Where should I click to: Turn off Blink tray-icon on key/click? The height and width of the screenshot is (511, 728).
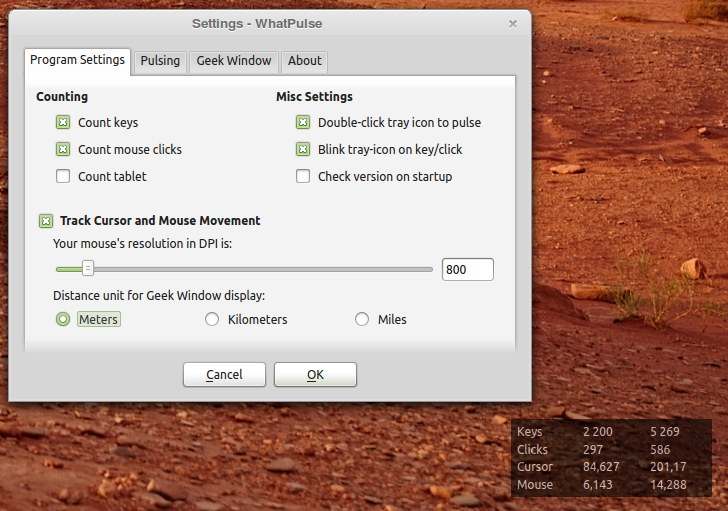pos(303,149)
